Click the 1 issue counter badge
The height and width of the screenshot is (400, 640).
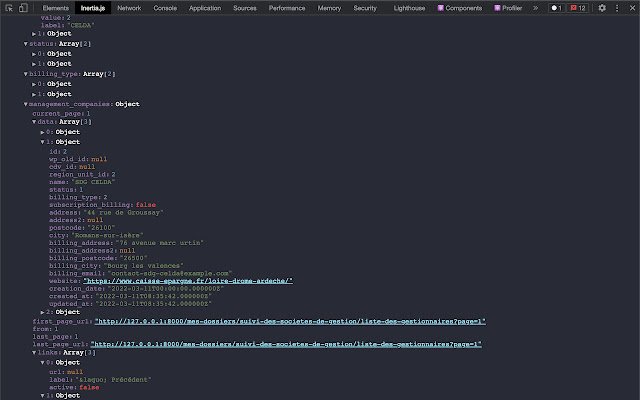[557, 8]
